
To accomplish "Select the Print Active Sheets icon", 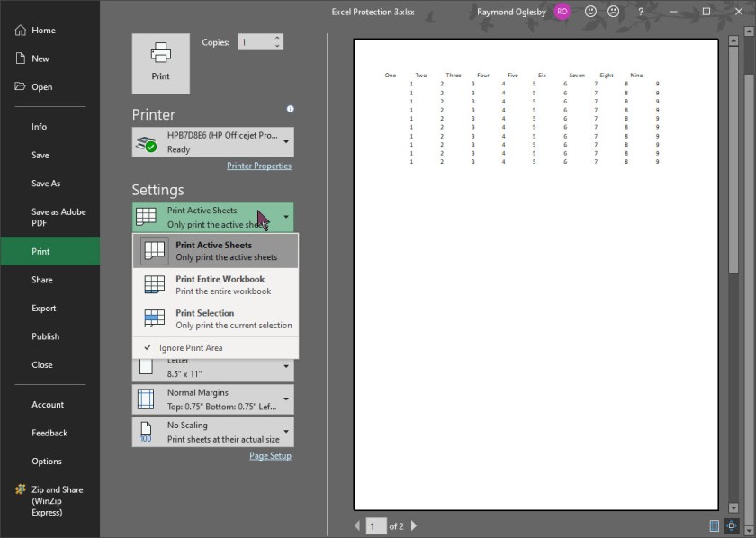I will tap(153, 250).
